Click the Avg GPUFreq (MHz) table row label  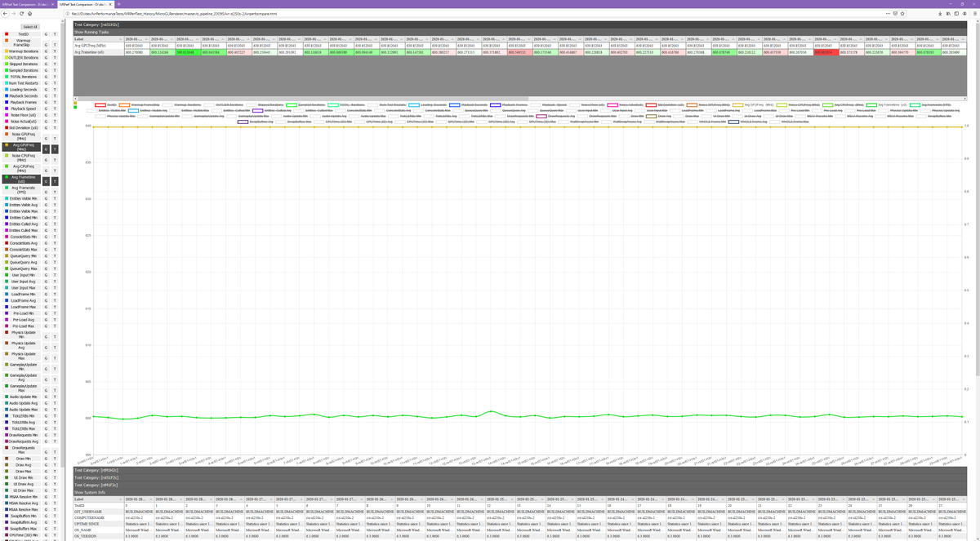(99, 46)
